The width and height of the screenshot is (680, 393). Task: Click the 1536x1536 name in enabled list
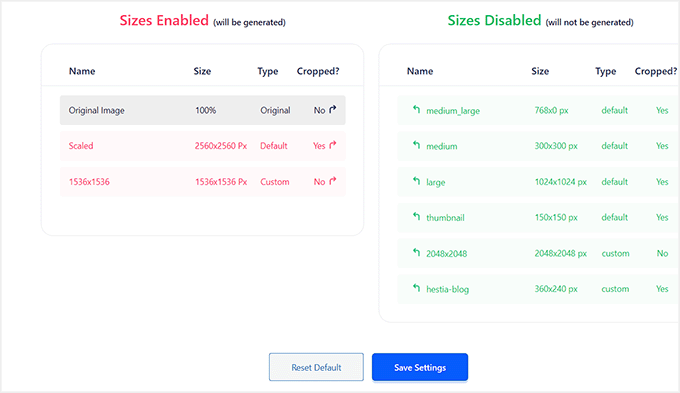[x=89, y=182]
